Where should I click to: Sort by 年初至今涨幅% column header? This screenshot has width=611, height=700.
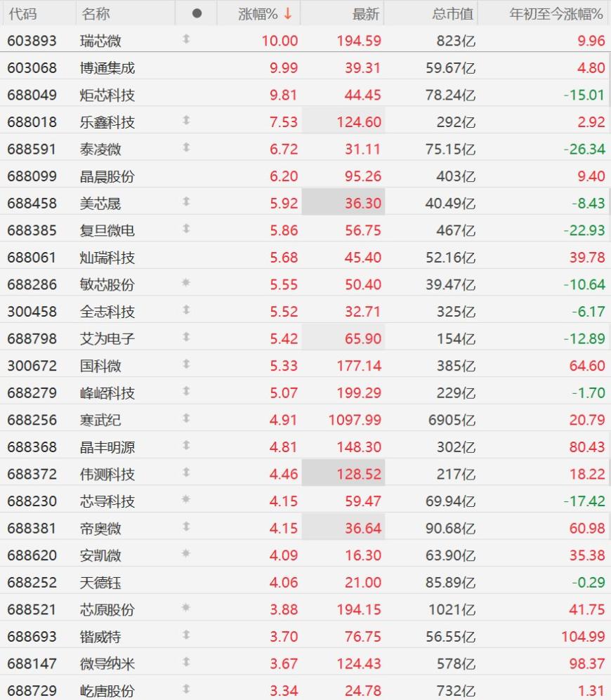coord(556,14)
